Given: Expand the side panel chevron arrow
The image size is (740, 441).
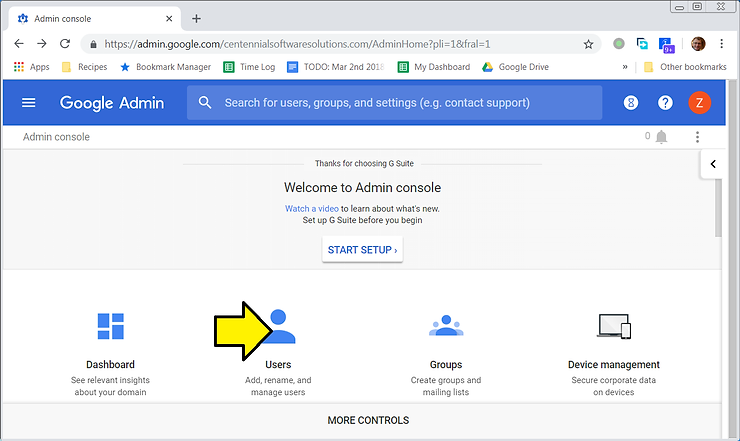Looking at the screenshot, I should (713, 164).
